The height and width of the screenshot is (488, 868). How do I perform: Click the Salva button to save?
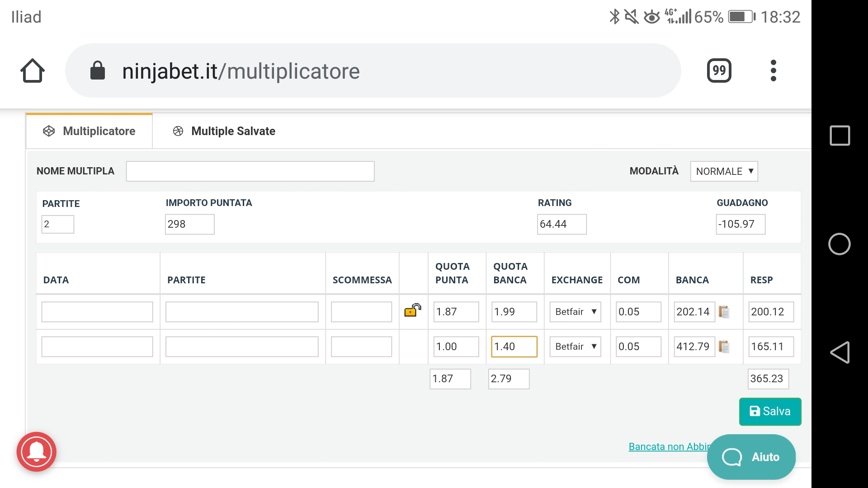[x=769, y=411]
